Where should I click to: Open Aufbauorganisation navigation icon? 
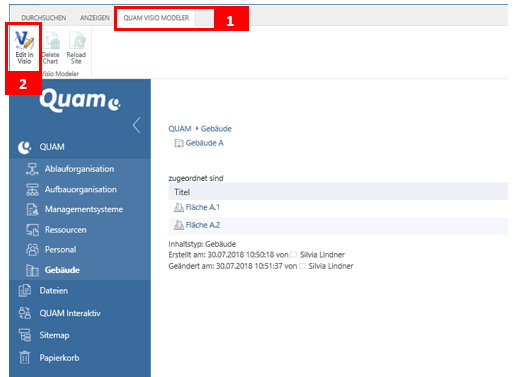[32, 190]
